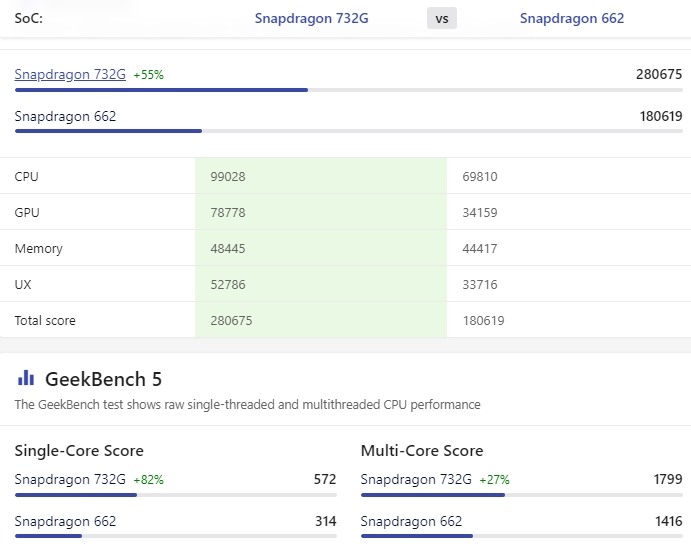Open the underlined Snapdragon 732G AnTuTu link
The image size is (691, 558).
70,74
